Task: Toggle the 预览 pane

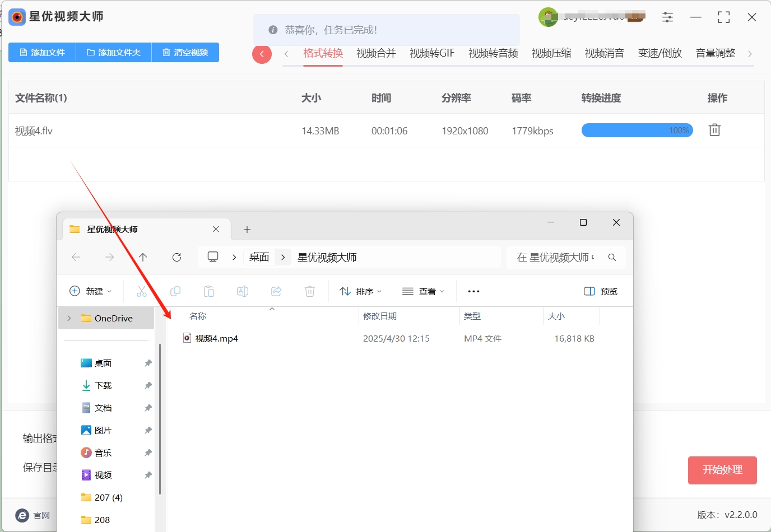Action: coord(601,291)
